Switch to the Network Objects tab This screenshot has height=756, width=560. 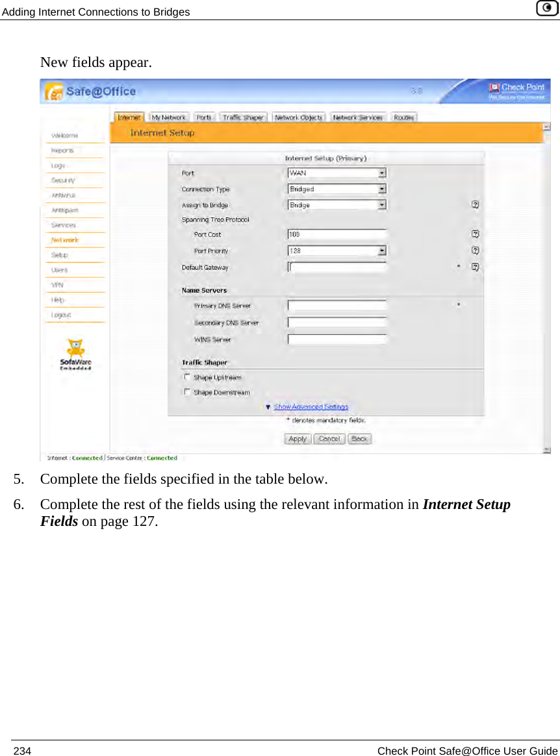tap(298, 117)
